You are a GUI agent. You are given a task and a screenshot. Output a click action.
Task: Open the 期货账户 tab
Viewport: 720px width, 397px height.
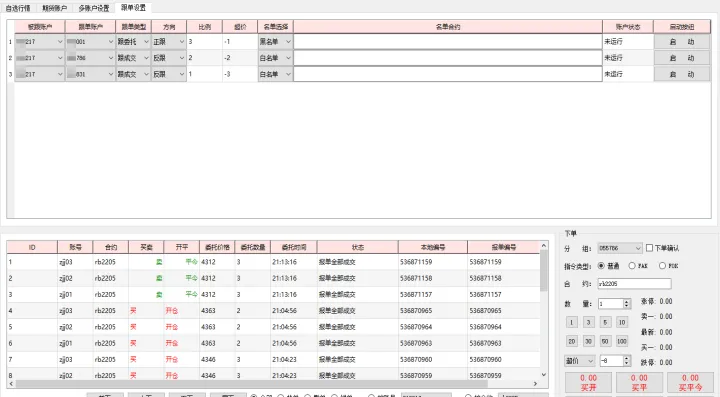54,8
